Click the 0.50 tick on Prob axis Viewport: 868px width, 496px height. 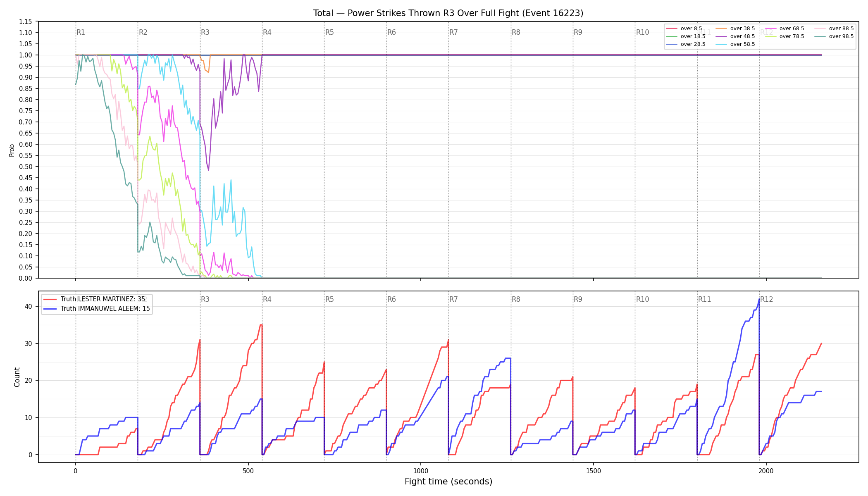[x=26, y=167]
